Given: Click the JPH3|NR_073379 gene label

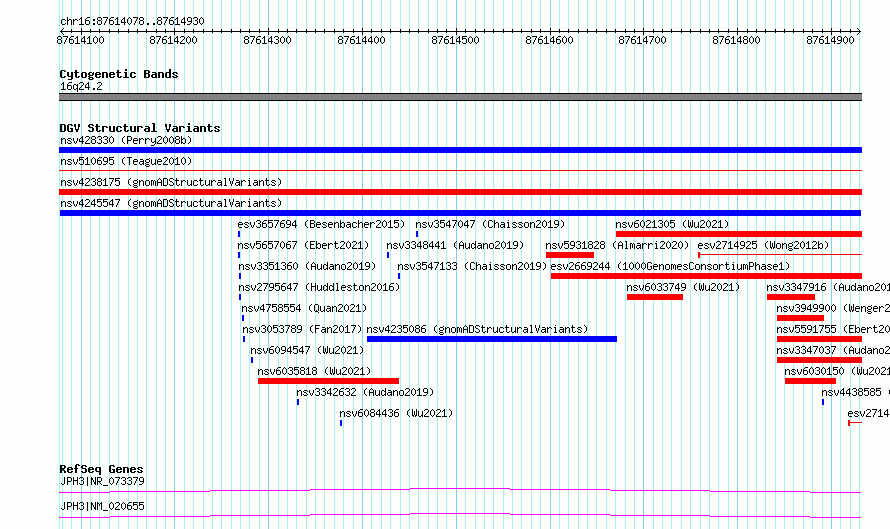Looking at the screenshot, I should pyautogui.click(x=102, y=481).
